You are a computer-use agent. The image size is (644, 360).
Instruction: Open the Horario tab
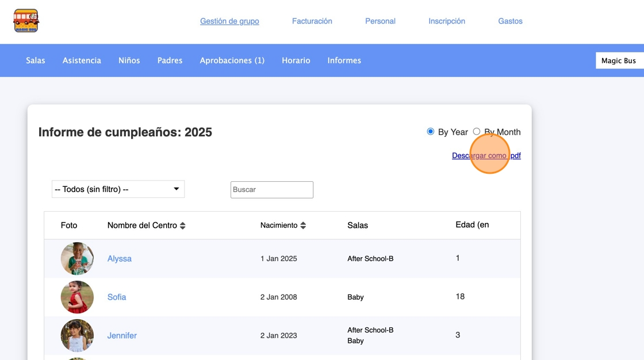[296, 60]
